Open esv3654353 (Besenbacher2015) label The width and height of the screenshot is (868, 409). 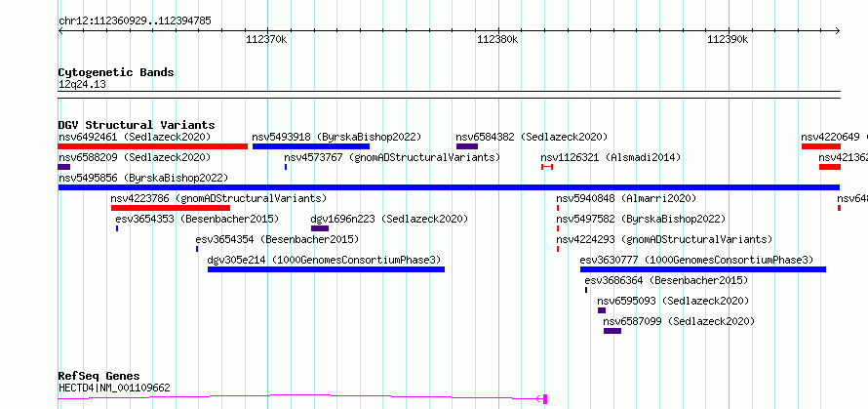[x=198, y=219]
